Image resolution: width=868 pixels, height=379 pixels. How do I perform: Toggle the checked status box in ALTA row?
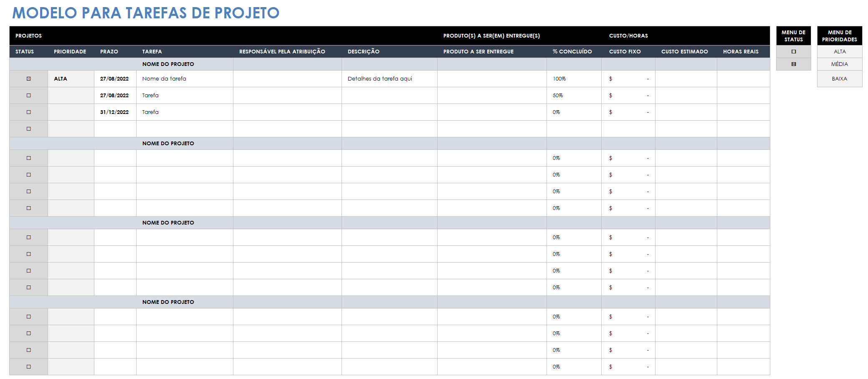point(29,78)
